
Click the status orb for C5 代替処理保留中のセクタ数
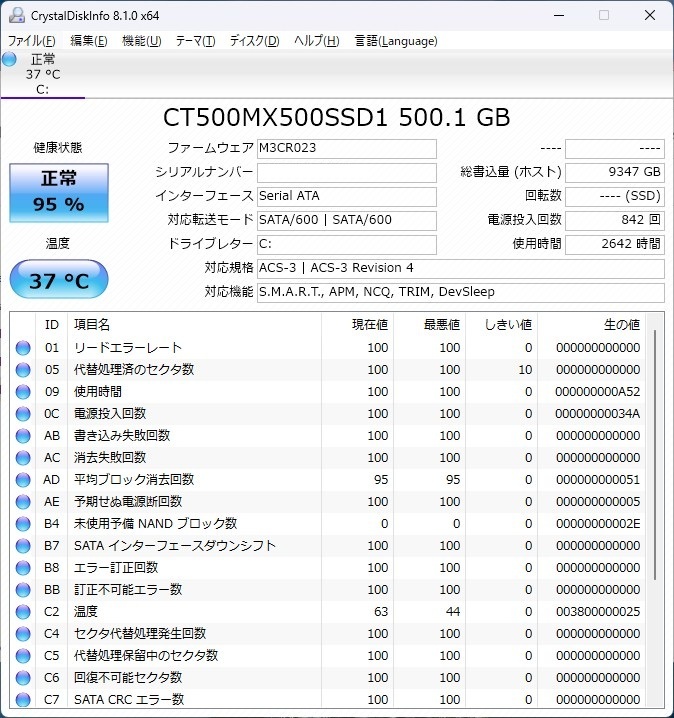click(23, 656)
